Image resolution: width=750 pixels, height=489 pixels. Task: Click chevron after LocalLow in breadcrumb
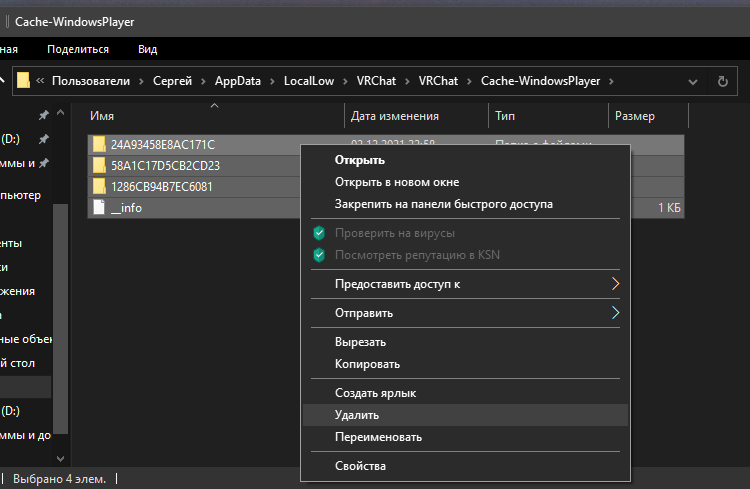tap(345, 81)
